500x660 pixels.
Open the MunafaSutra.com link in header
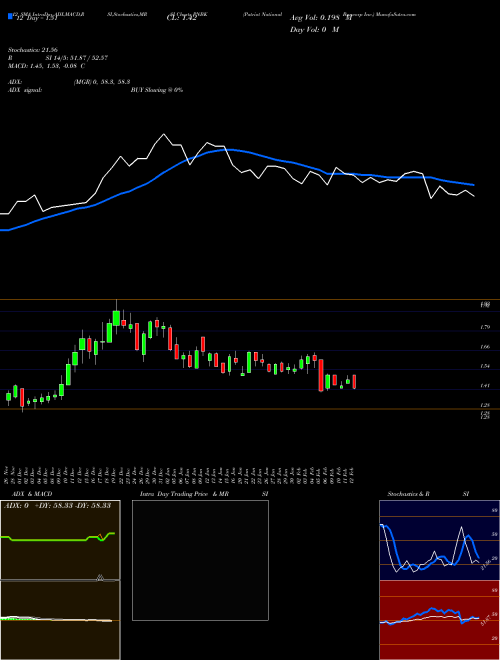(x=396, y=14)
